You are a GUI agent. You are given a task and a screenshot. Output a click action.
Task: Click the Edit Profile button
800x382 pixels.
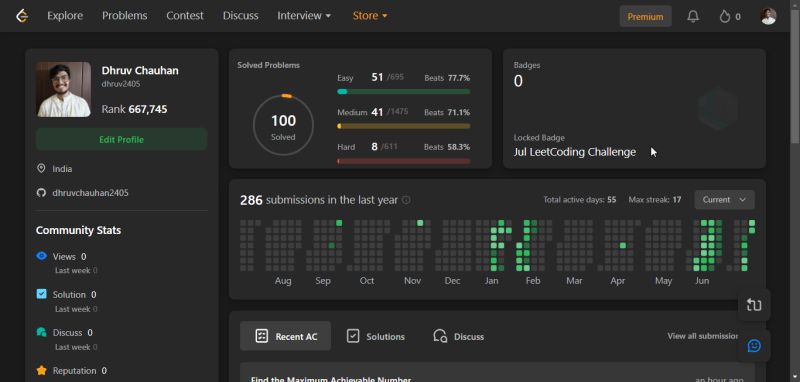(x=121, y=139)
